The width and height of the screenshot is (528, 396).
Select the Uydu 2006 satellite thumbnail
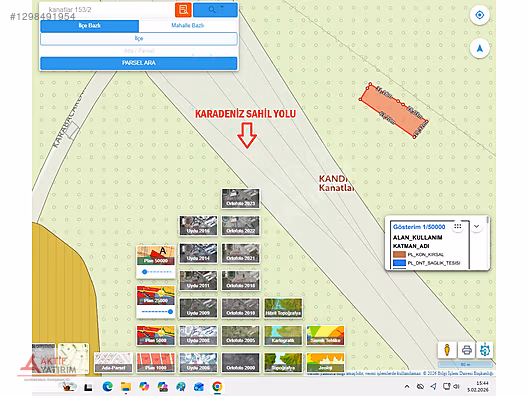point(198,362)
